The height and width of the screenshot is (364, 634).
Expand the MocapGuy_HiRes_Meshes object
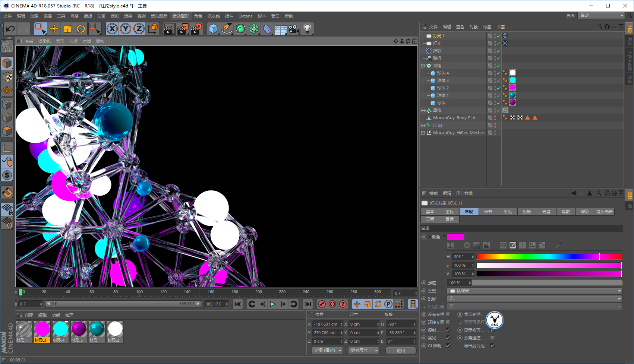click(x=423, y=133)
